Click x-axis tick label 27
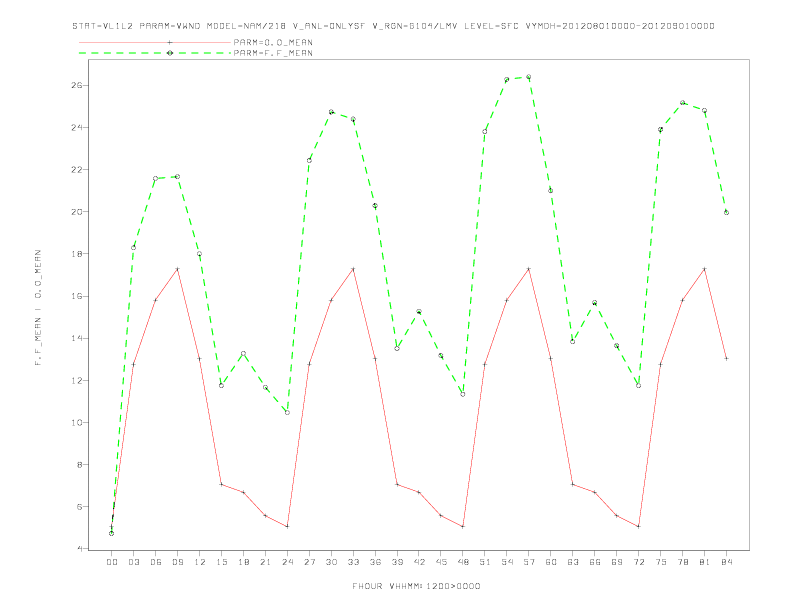792x612 pixels. tap(309, 562)
